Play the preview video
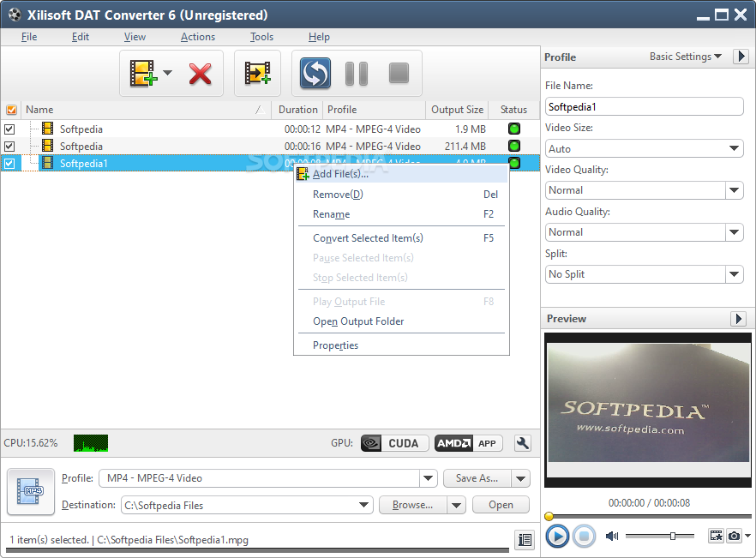 coord(557,537)
